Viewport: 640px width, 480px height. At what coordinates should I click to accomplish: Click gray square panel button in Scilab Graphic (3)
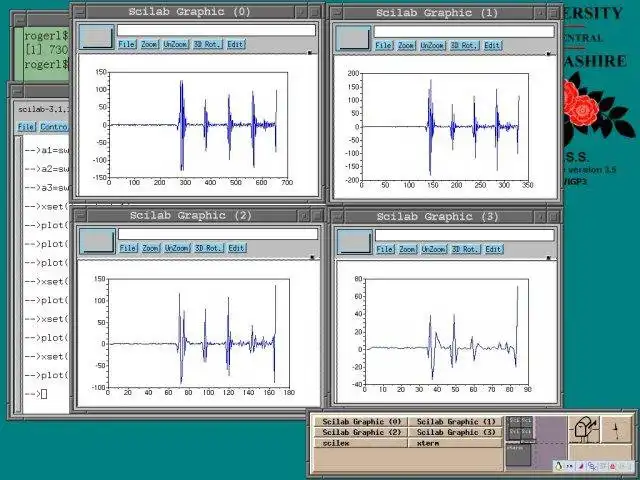click(x=354, y=242)
